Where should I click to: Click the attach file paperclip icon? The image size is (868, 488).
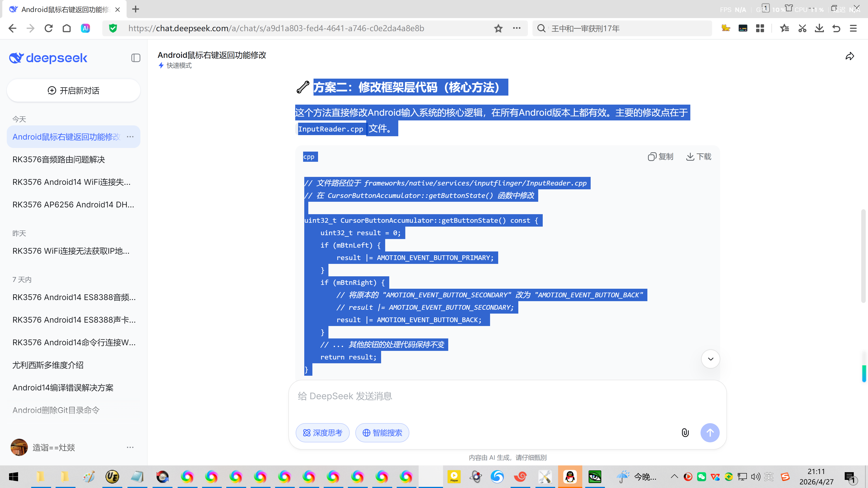coord(685,432)
